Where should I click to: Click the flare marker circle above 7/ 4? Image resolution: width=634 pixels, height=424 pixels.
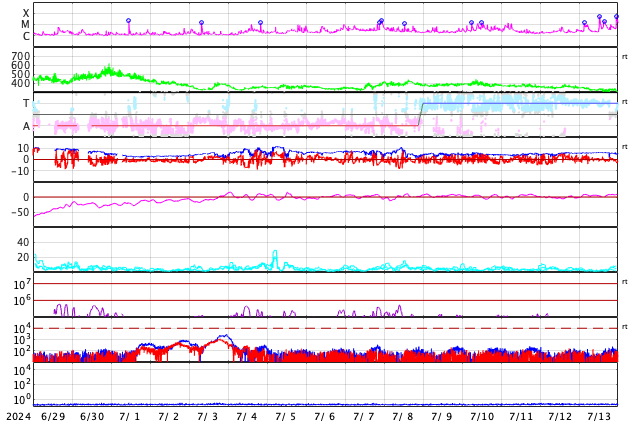(260, 23)
